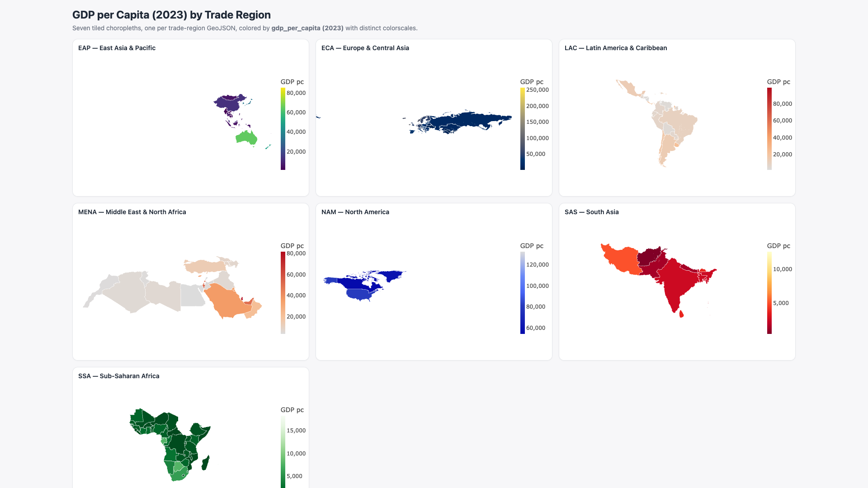Click the EAP purple-to-yellow color scale bar
Viewport: 868px width, 488px height.
pos(283,129)
